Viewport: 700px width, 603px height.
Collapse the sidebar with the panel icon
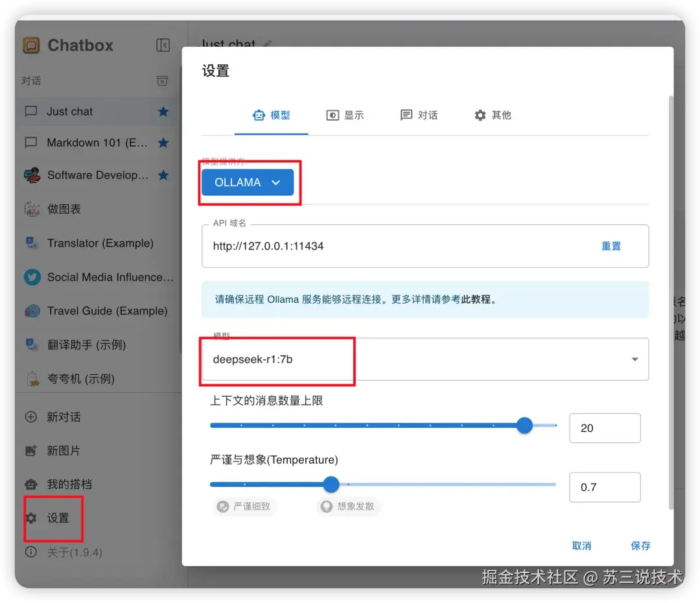tap(163, 45)
